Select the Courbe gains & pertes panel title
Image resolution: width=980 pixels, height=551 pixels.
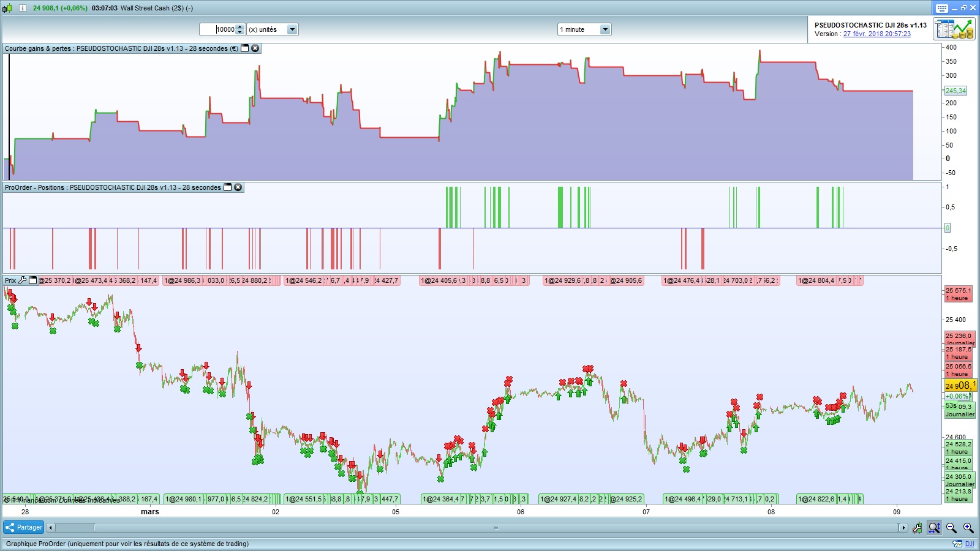[121, 48]
